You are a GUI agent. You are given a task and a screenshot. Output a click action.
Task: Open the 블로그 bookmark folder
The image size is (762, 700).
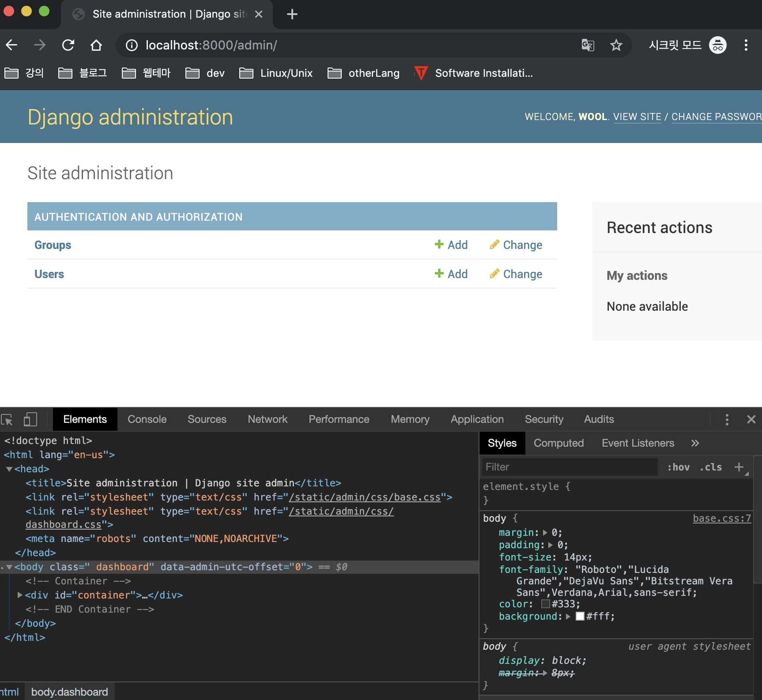coord(83,73)
